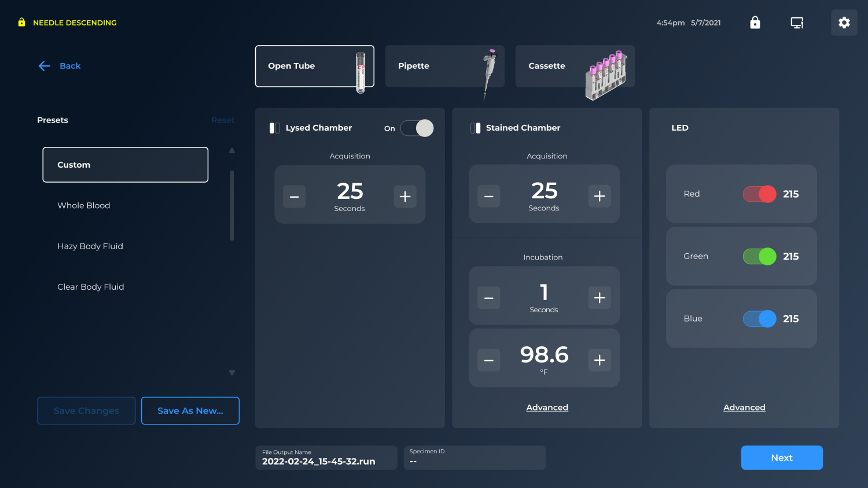Decrease Lysed Chamber acquisition with minus

[x=294, y=197]
